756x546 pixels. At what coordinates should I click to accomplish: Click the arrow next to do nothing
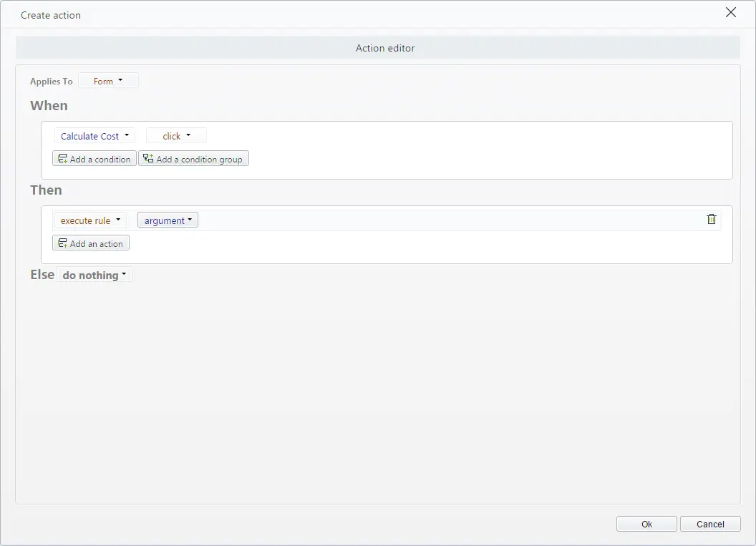tap(124, 274)
